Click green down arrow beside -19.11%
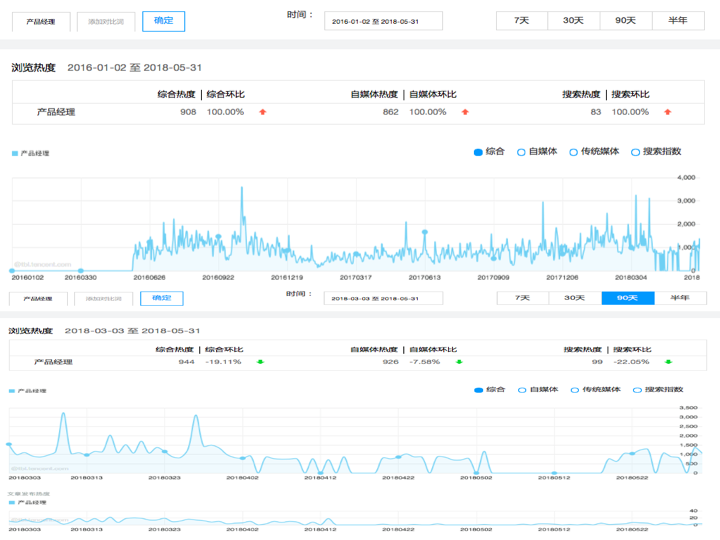 click(260, 362)
